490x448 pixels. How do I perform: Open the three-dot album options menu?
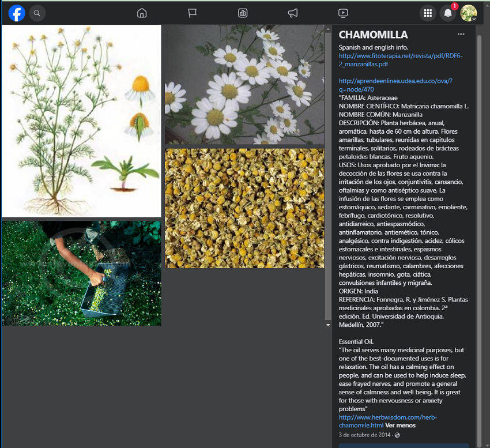point(461,35)
